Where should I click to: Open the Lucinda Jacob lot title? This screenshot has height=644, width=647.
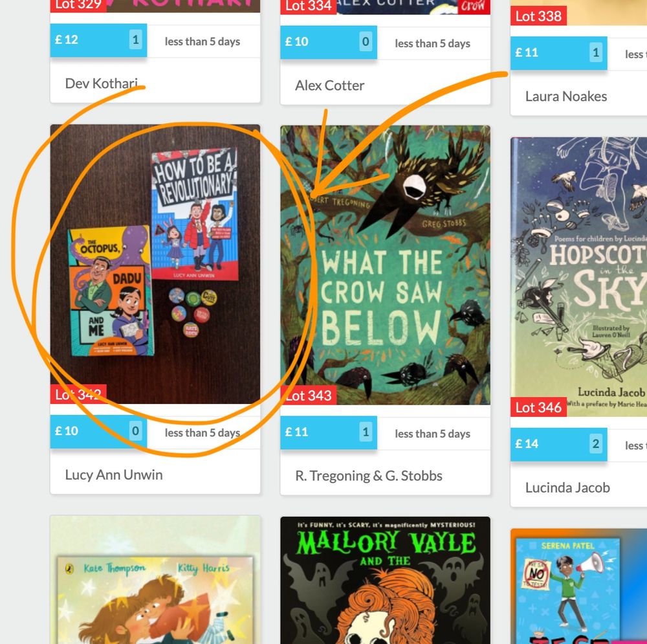pos(568,487)
